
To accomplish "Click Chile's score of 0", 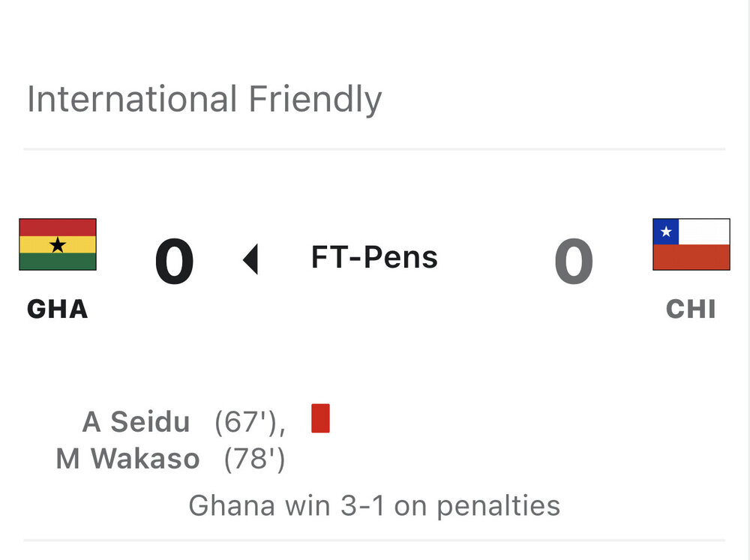I will click(574, 262).
